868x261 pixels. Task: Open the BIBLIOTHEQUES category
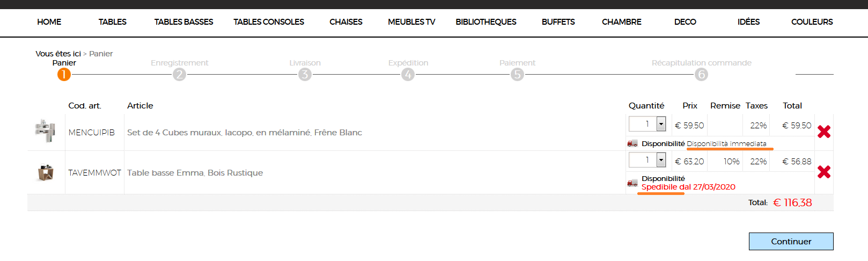pyautogui.click(x=486, y=22)
